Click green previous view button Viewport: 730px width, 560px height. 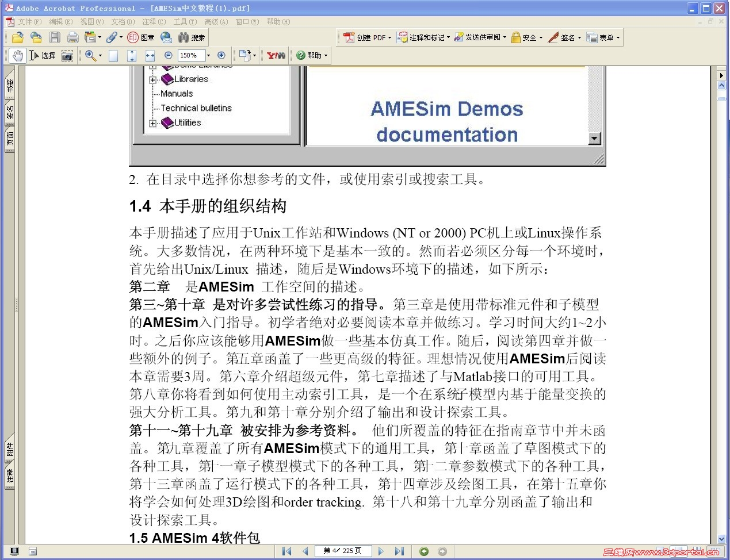point(424,551)
